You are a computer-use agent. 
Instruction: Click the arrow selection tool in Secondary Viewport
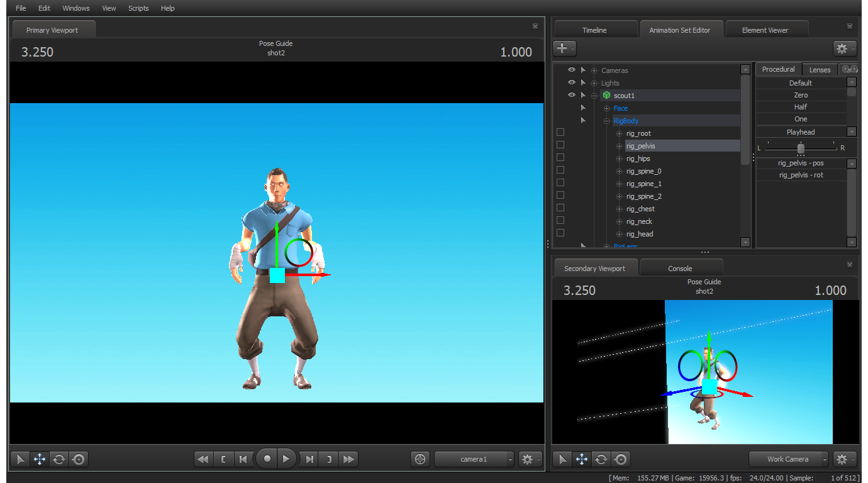563,460
